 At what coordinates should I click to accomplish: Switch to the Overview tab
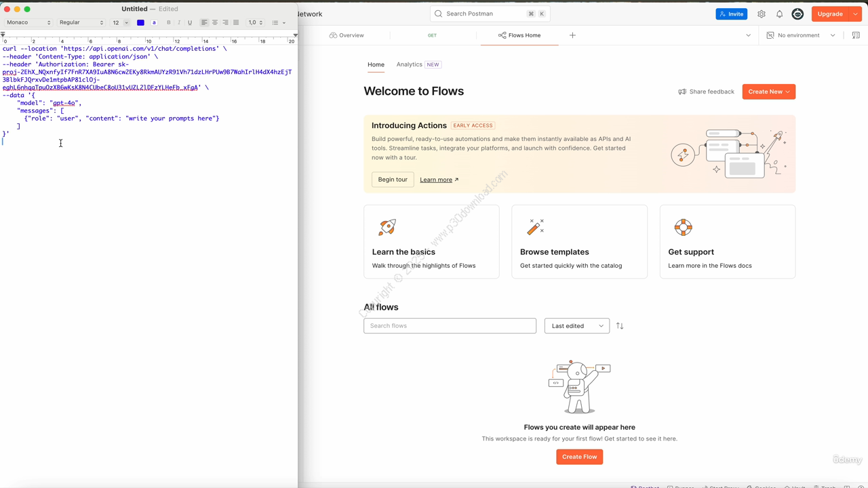[347, 35]
